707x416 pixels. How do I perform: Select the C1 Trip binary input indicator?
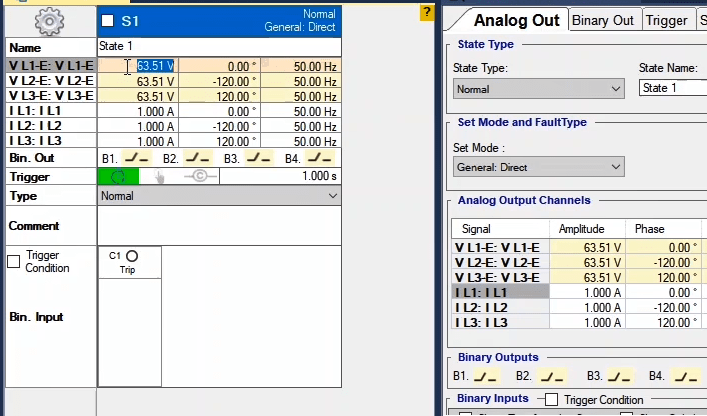(131, 257)
